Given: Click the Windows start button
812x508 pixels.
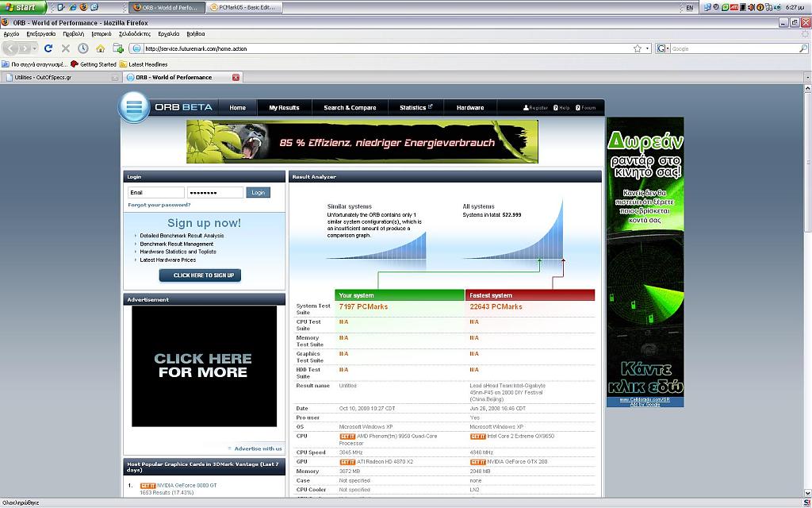Looking at the screenshot, I should pyautogui.click(x=23, y=7).
